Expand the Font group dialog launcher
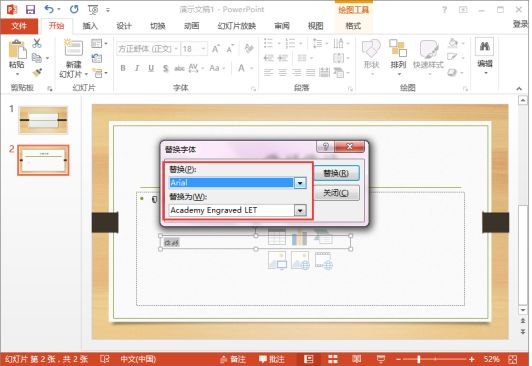 pos(253,89)
